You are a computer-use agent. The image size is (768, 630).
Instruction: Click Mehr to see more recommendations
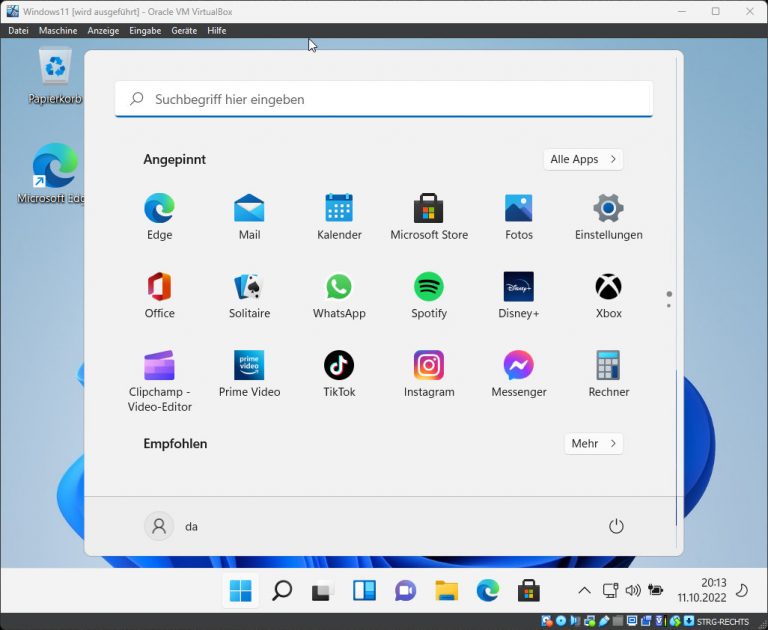593,443
